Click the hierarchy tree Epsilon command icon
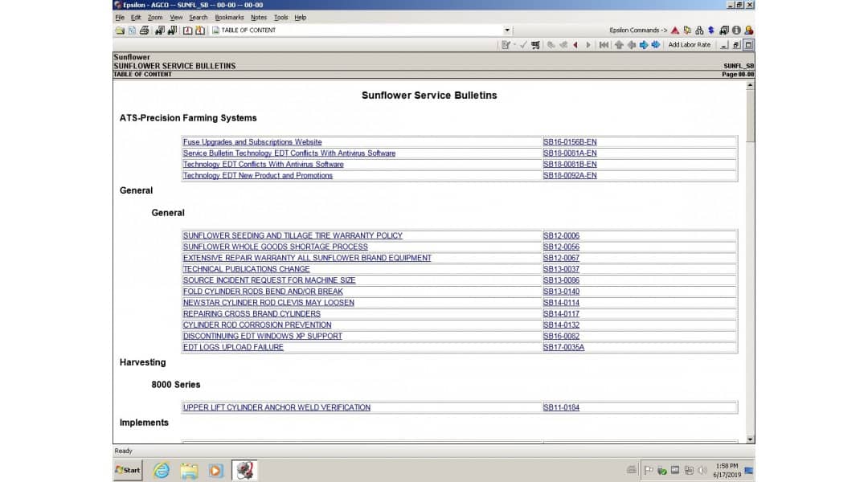 tap(700, 31)
